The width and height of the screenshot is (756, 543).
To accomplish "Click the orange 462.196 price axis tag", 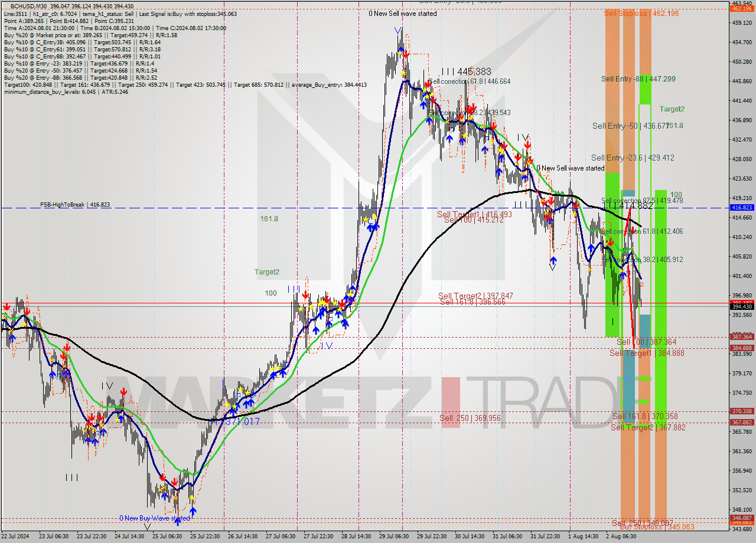I will coord(742,8).
